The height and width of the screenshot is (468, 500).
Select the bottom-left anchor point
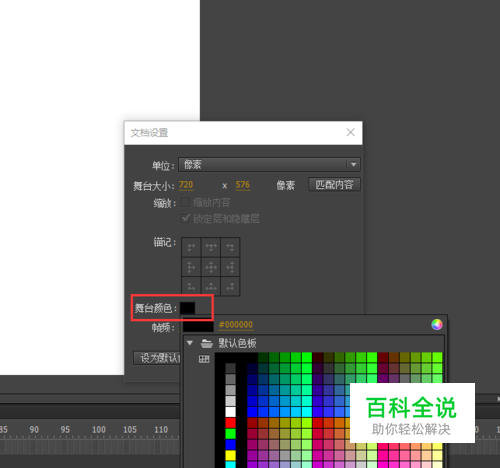[191, 286]
